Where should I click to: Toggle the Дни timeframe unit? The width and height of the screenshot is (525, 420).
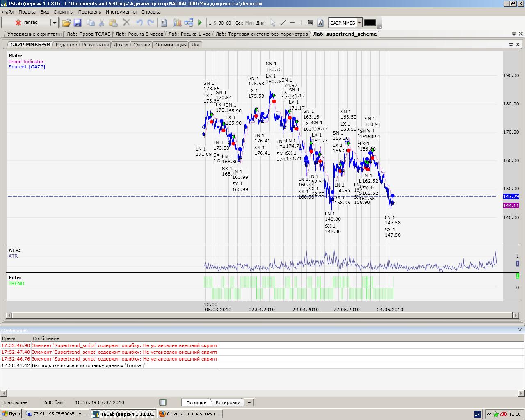(260, 23)
